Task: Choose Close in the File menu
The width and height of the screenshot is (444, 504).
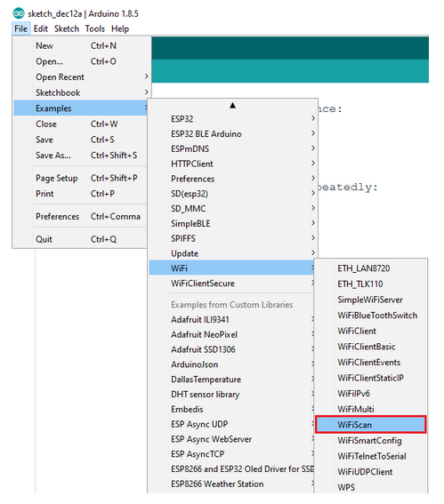Action: point(80,124)
